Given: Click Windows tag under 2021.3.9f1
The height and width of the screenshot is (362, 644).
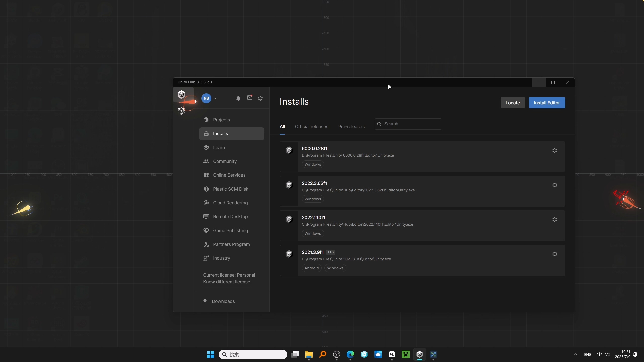Looking at the screenshot, I should [x=335, y=268].
